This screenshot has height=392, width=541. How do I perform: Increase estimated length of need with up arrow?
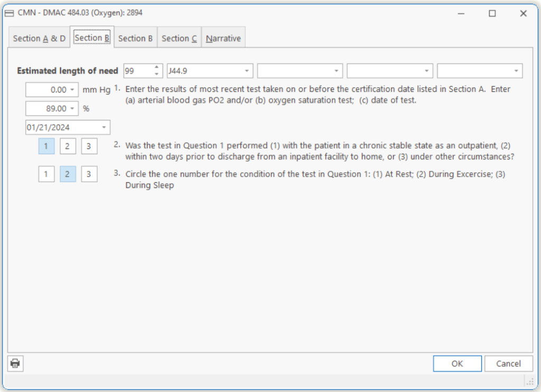coord(156,67)
